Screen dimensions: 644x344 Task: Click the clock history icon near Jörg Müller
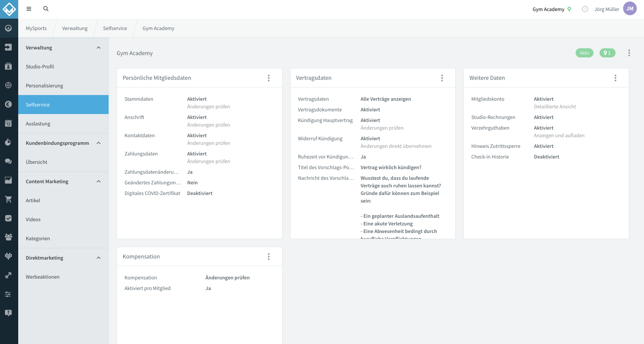point(585,9)
